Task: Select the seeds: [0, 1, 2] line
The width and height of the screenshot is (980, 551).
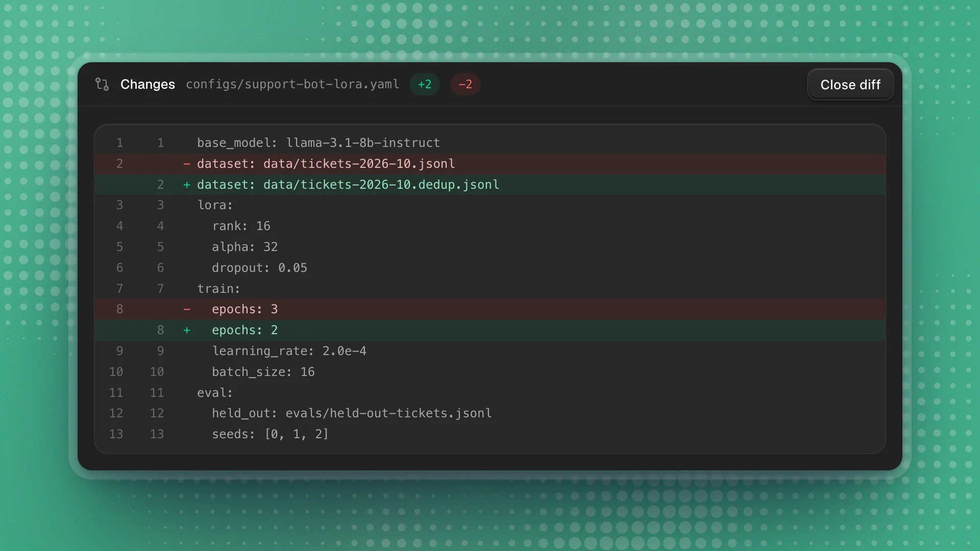Action: click(x=490, y=434)
